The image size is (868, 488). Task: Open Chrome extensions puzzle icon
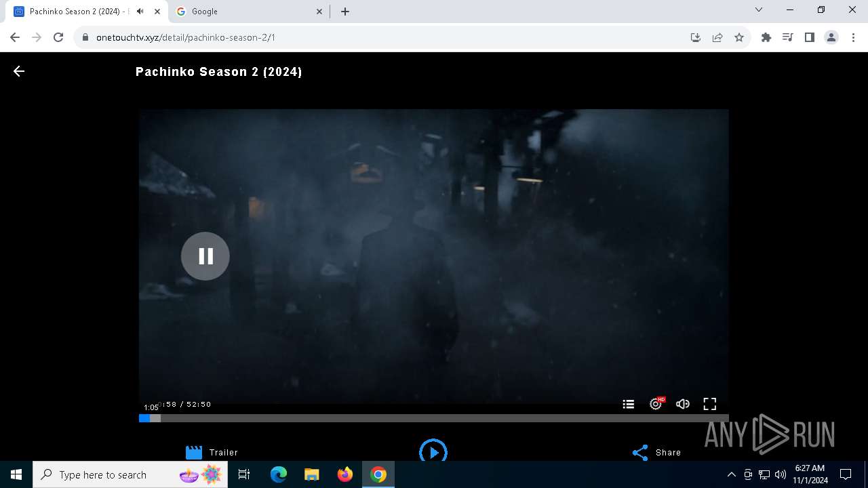[766, 37]
